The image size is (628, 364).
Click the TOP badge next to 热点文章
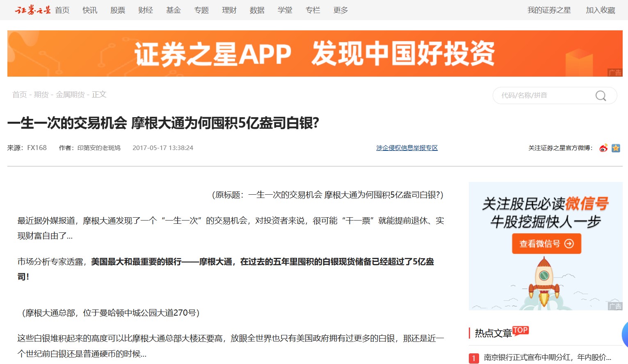(520, 330)
